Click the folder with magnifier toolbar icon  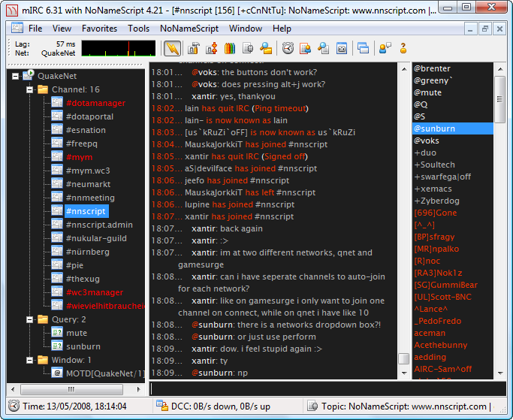[x=266, y=48]
